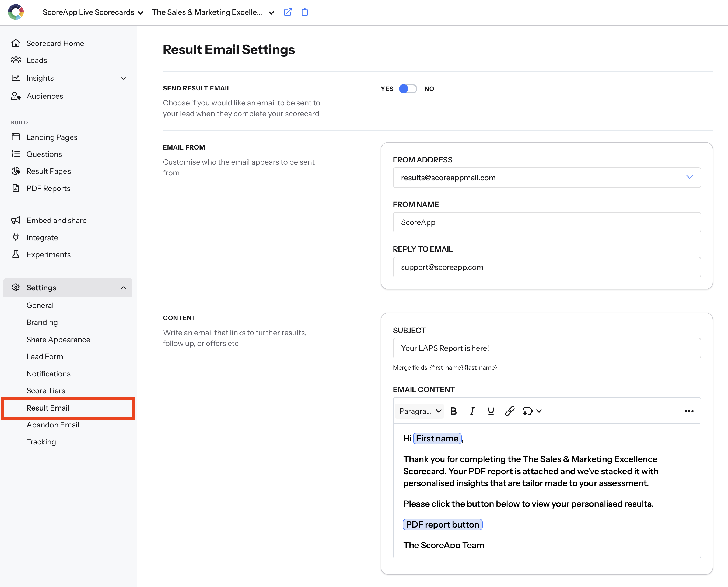Image resolution: width=728 pixels, height=587 pixels.
Task: Open the Paragraph style dropdown
Action: (x=419, y=411)
